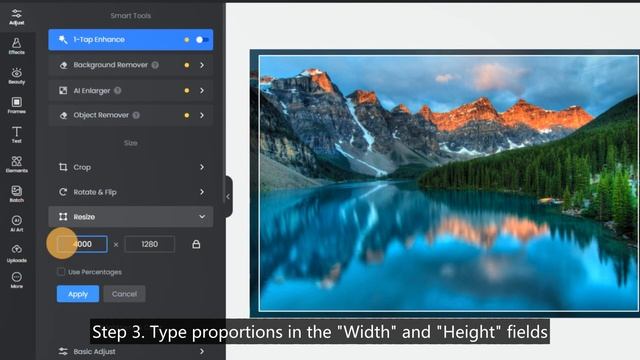Screen dimensions: 640x360
Task: Click the Rotate & Flip icon
Action: click(63, 192)
